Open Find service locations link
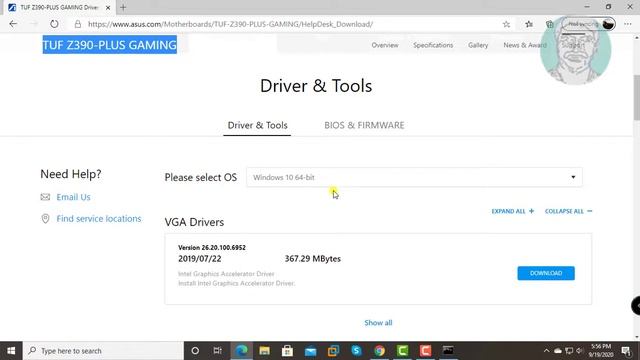 point(99,219)
